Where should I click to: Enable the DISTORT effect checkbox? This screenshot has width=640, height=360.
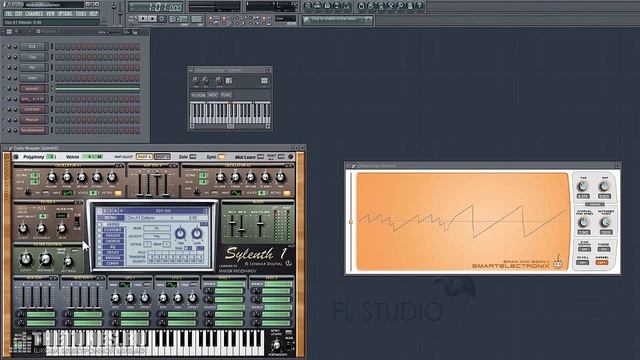tap(100, 230)
